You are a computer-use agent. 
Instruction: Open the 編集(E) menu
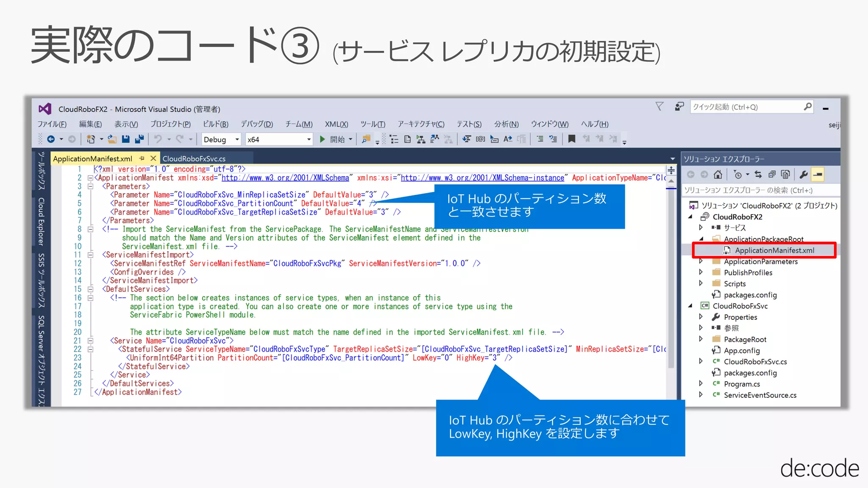[x=90, y=124]
